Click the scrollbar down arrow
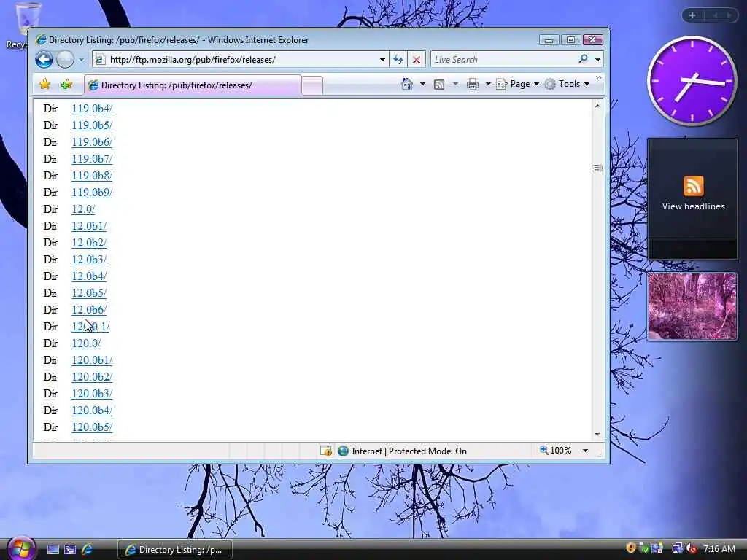The width and height of the screenshot is (747, 560). [x=597, y=435]
